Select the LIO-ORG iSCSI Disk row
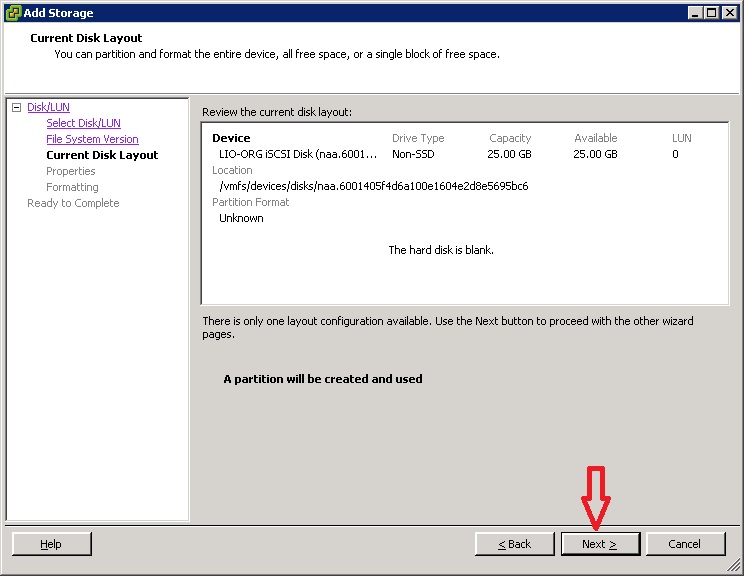This screenshot has height=576, width=744. (x=299, y=154)
